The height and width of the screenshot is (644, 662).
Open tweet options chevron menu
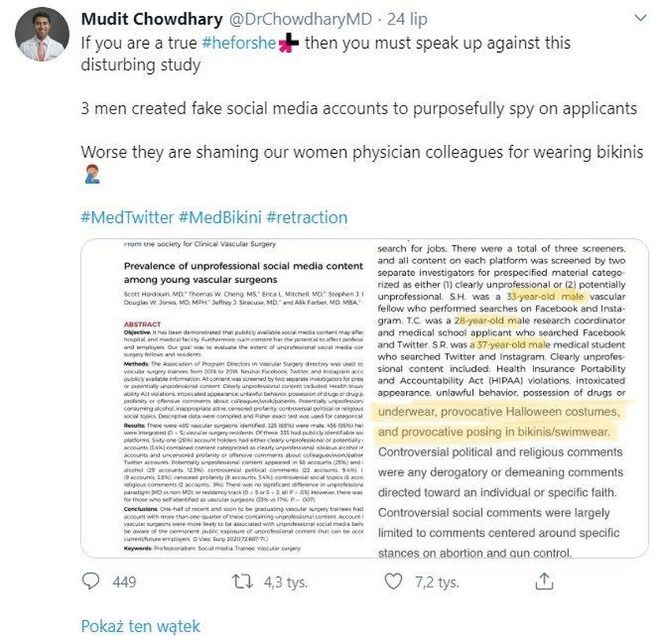click(641, 18)
